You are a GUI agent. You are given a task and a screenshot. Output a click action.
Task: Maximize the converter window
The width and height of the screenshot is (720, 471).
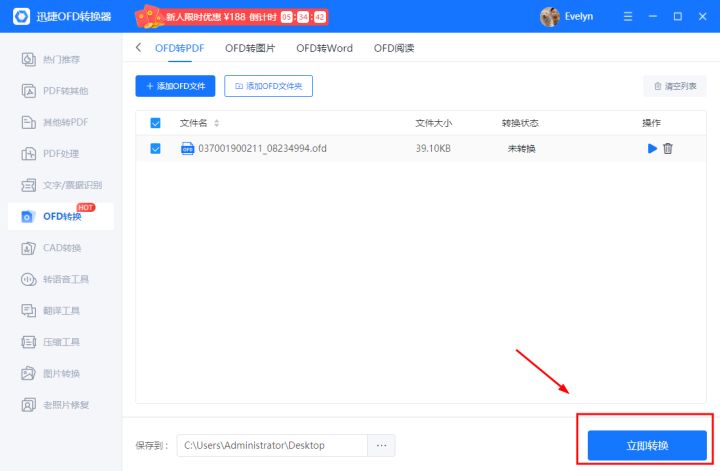pyautogui.click(x=677, y=17)
